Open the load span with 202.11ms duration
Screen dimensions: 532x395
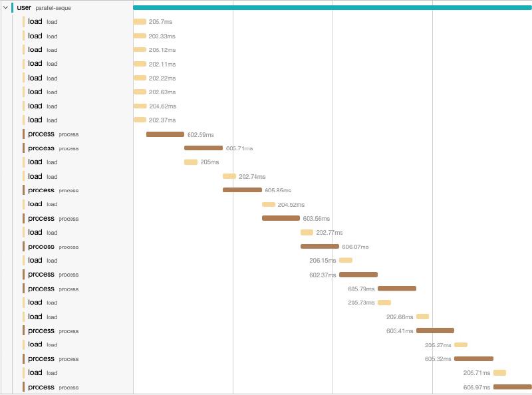tap(140, 64)
